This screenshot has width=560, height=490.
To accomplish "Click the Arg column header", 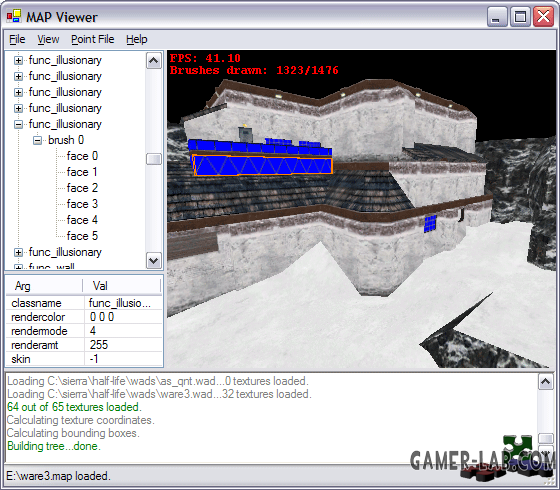I will (x=45, y=286).
